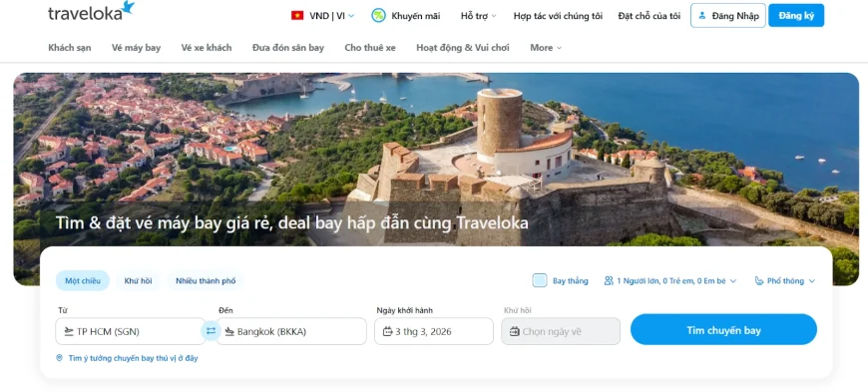Go to the Khách sạn section

(x=70, y=48)
